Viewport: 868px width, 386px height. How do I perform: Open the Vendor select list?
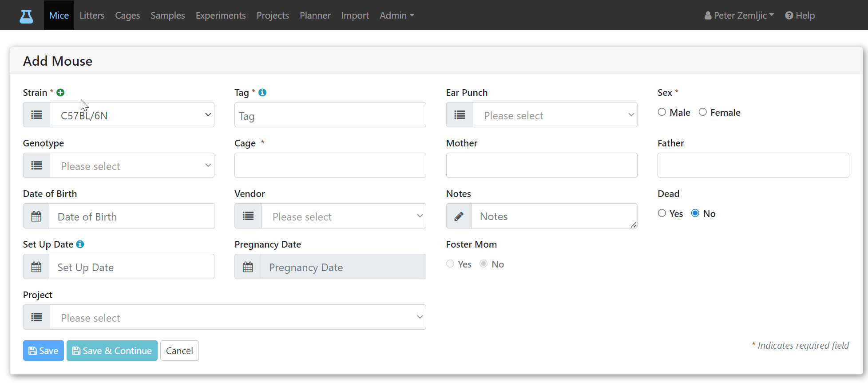click(x=344, y=216)
